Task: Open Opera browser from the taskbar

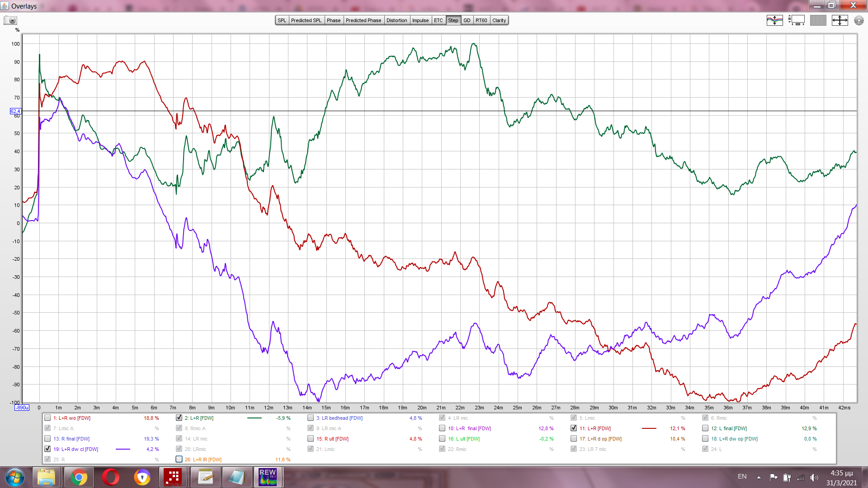Action: click(111, 477)
